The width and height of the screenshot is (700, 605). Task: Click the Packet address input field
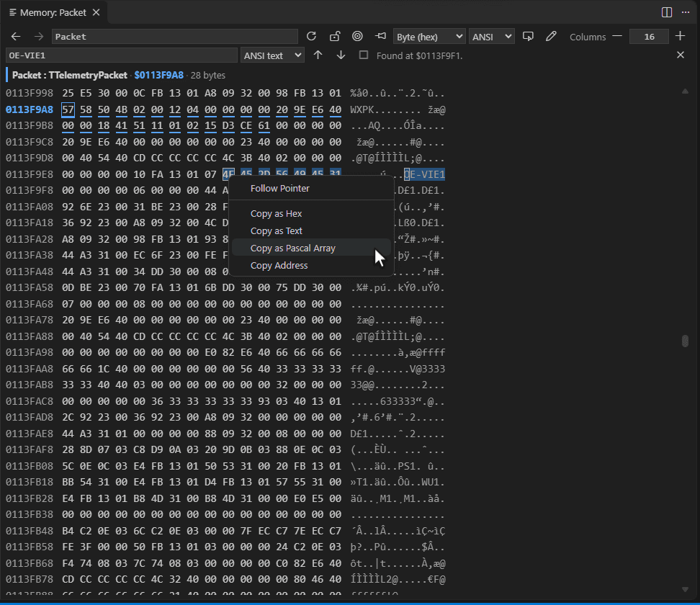point(174,37)
